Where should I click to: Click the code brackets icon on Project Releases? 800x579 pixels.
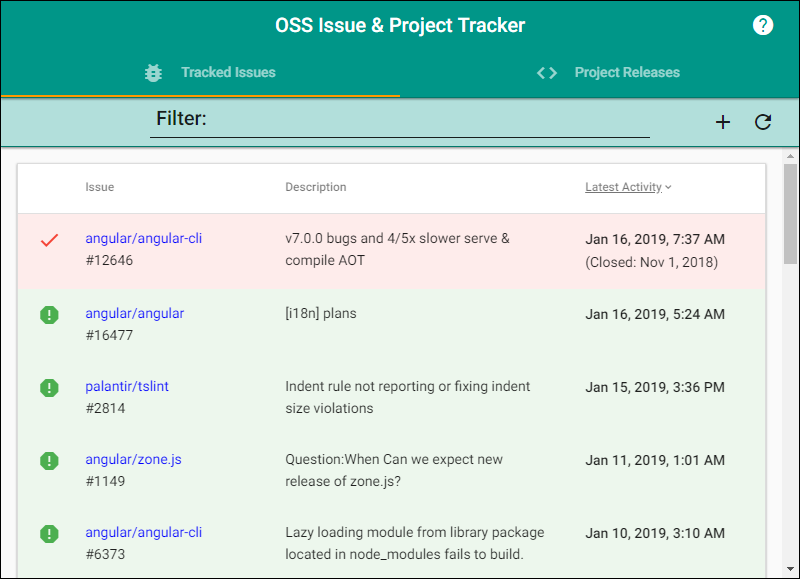(546, 73)
